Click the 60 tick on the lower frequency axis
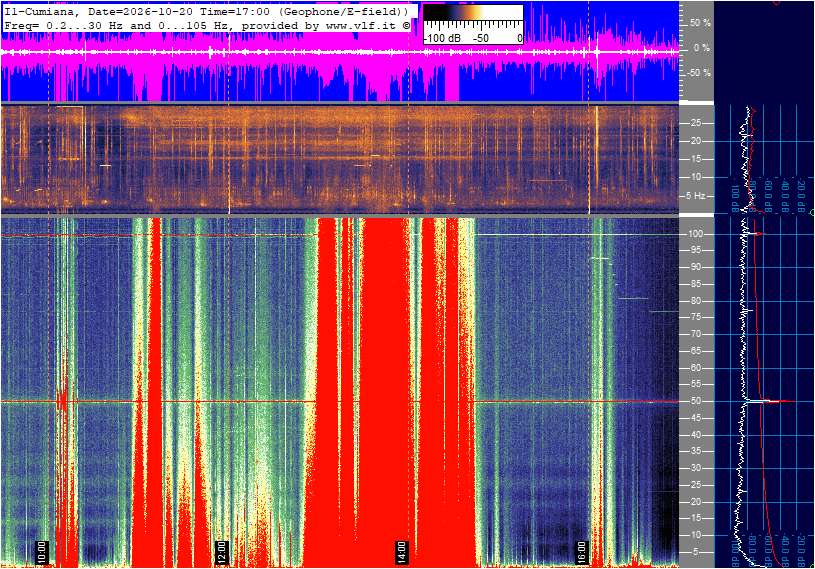The image size is (815, 569). coord(695,368)
